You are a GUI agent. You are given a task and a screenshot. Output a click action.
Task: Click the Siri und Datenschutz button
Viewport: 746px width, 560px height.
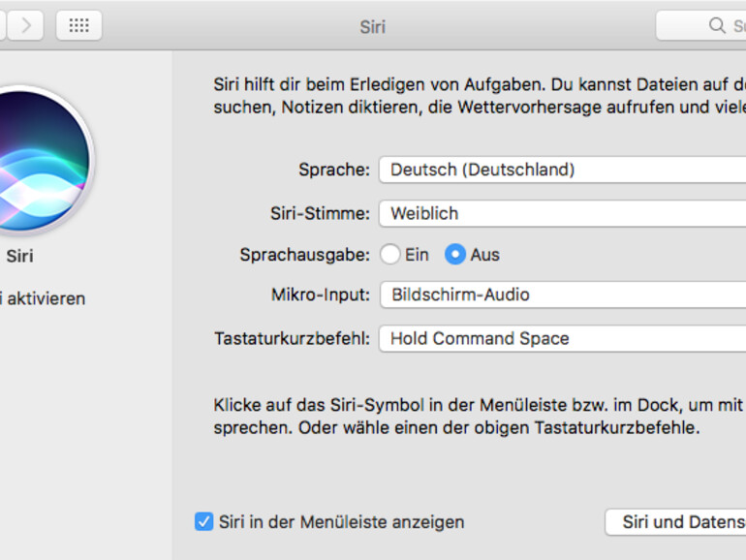pyautogui.click(x=675, y=522)
